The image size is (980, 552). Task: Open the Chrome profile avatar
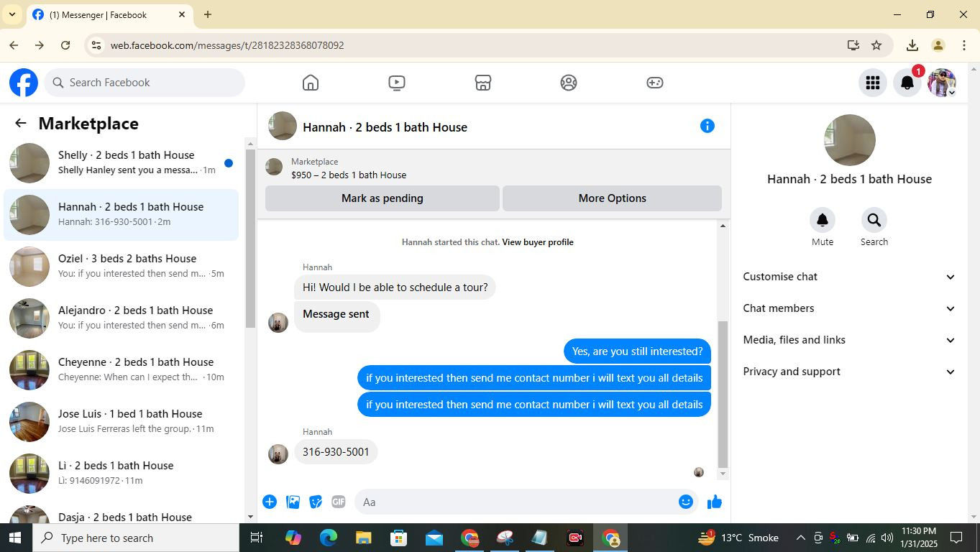click(938, 45)
